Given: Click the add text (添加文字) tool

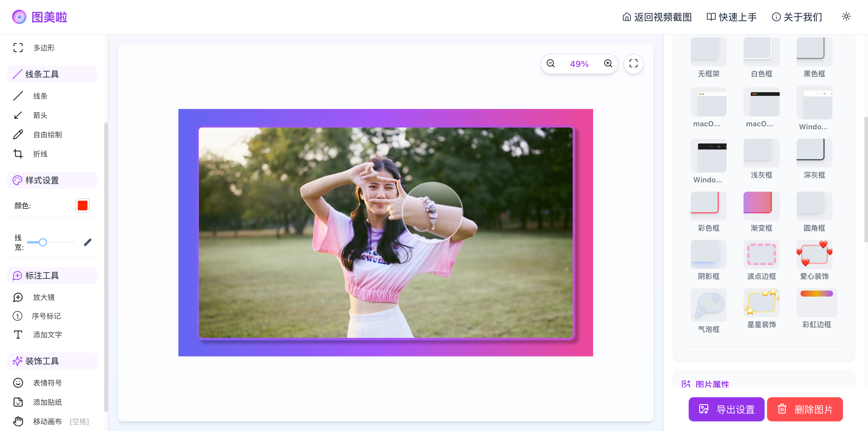Looking at the screenshot, I should pyautogui.click(x=47, y=335).
